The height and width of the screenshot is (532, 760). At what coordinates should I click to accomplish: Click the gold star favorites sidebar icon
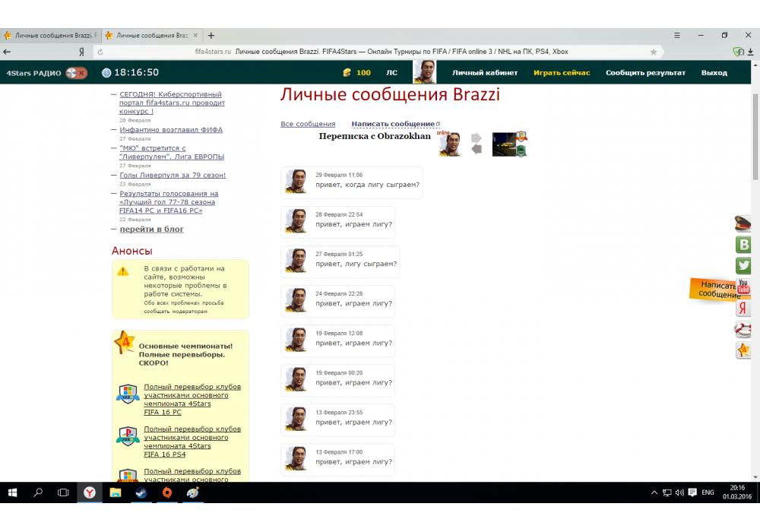[743, 350]
